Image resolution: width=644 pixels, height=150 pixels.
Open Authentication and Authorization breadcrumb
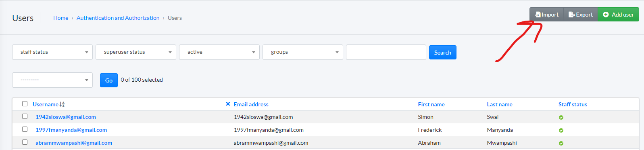(x=118, y=18)
